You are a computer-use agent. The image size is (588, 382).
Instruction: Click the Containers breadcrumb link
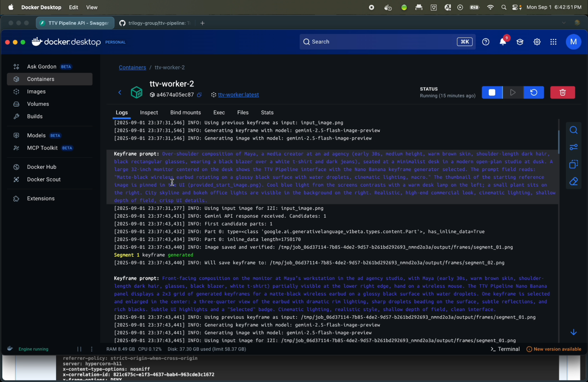[x=132, y=68]
